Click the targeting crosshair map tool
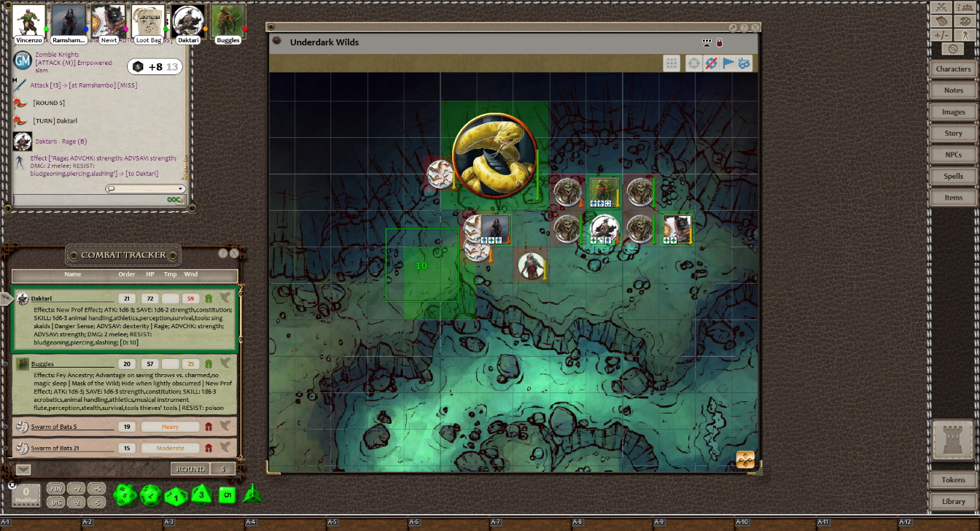980x531 pixels. tap(693, 63)
